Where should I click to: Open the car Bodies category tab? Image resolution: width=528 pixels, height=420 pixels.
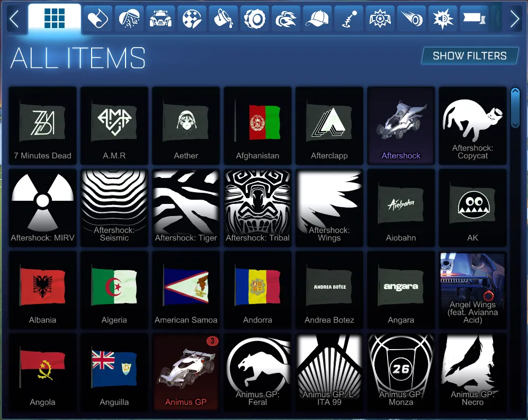click(160, 19)
